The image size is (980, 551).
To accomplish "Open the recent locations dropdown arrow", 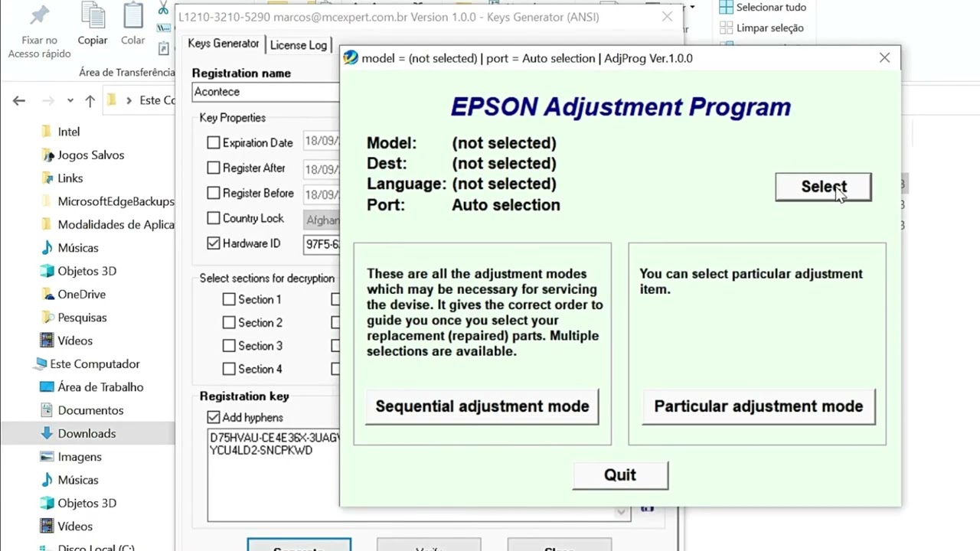I will [70, 100].
